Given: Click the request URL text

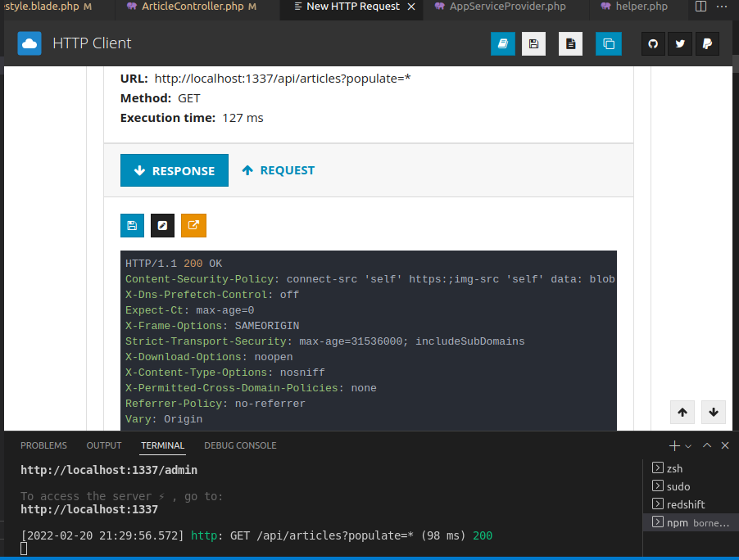Looking at the screenshot, I should (x=283, y=79).
